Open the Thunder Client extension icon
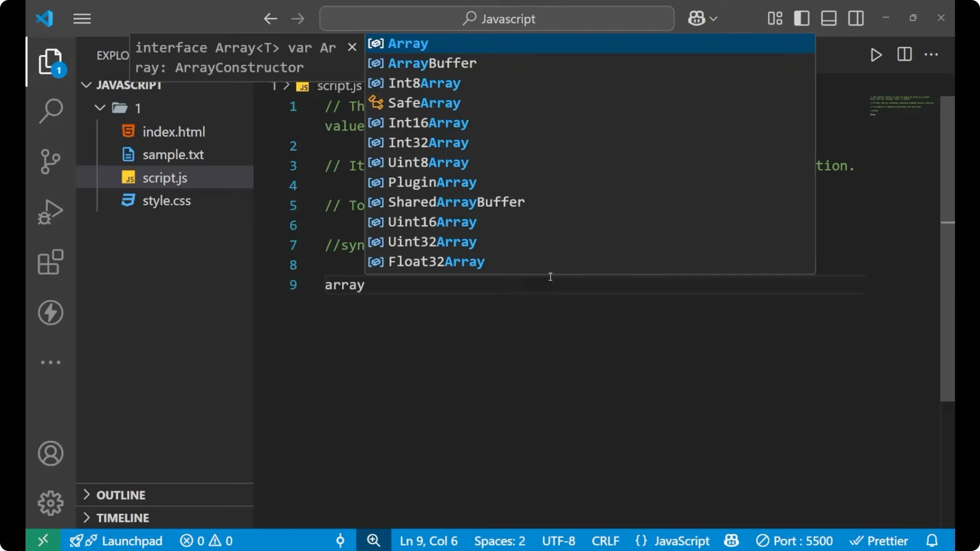Screen dimensions: 980x551 point(50,313)
